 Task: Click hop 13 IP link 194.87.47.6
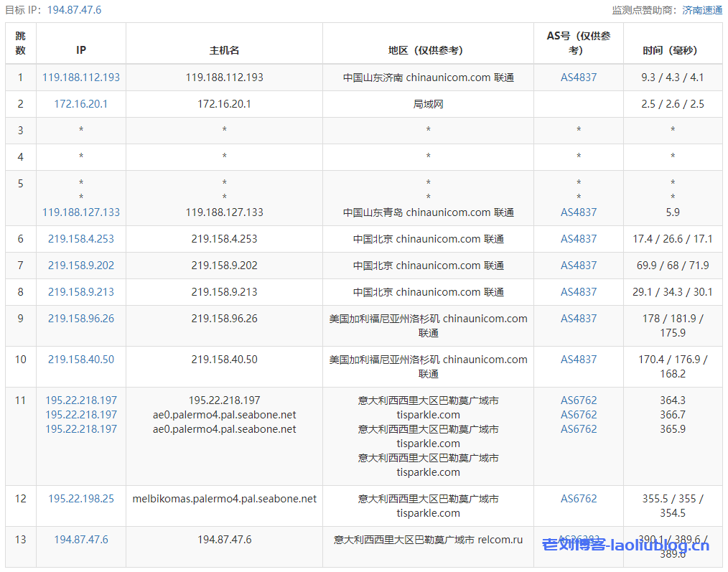(x=81, y=540)
